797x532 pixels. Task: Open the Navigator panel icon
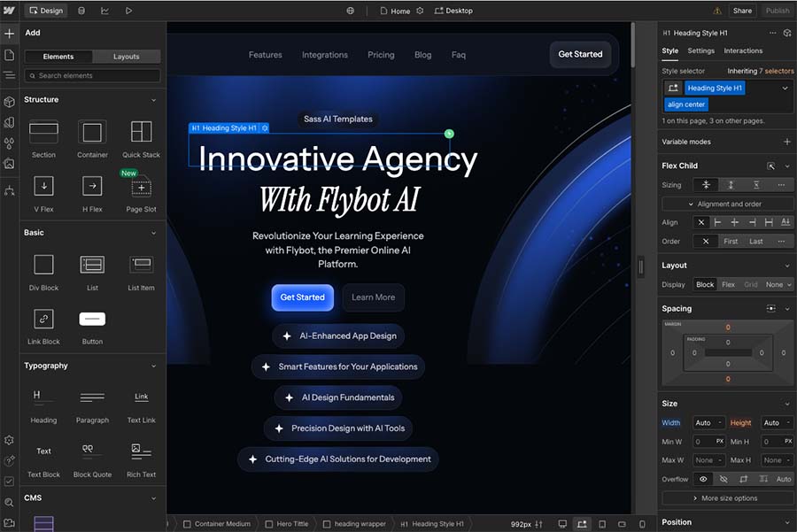point(9,75)
